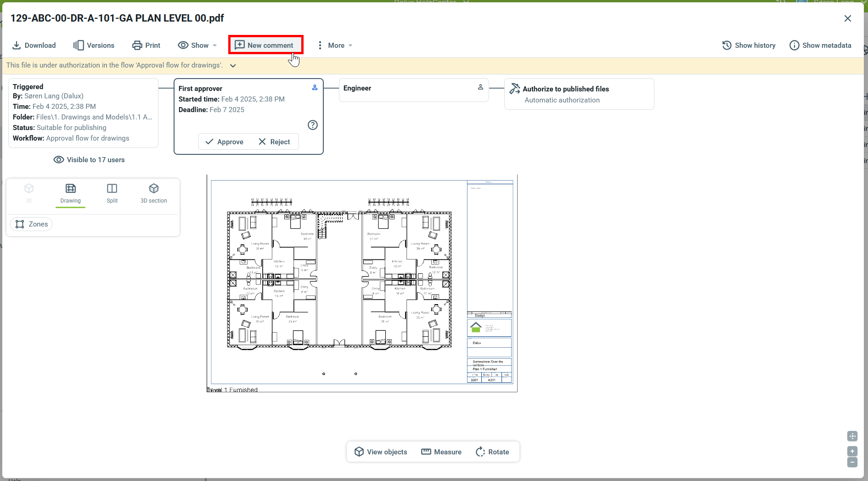Approve the drawing as first approver

click(225, 141)
